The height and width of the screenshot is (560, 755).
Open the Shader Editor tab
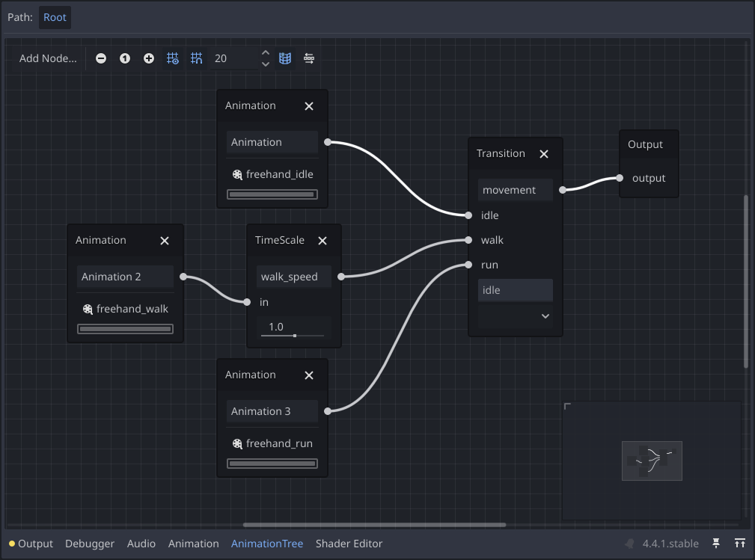point(349,544)
